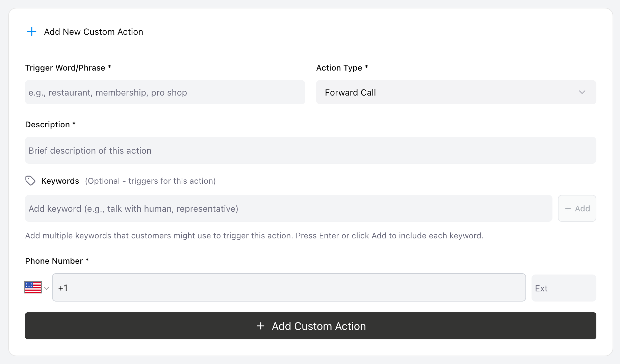Screen dimensions: 620x364
Task: Click the Keywords label text
Action: pos(60,181)
